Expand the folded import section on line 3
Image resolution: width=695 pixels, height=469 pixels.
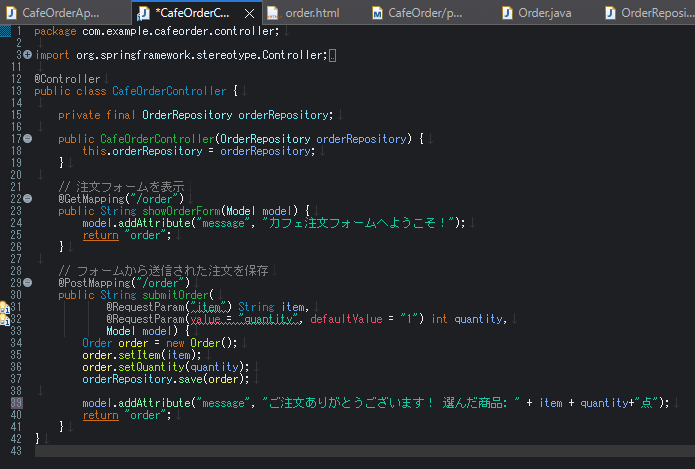pos(27,54)
